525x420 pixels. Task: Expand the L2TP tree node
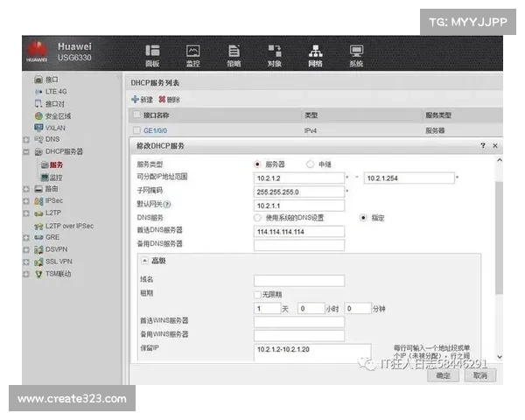click(26, 213)
